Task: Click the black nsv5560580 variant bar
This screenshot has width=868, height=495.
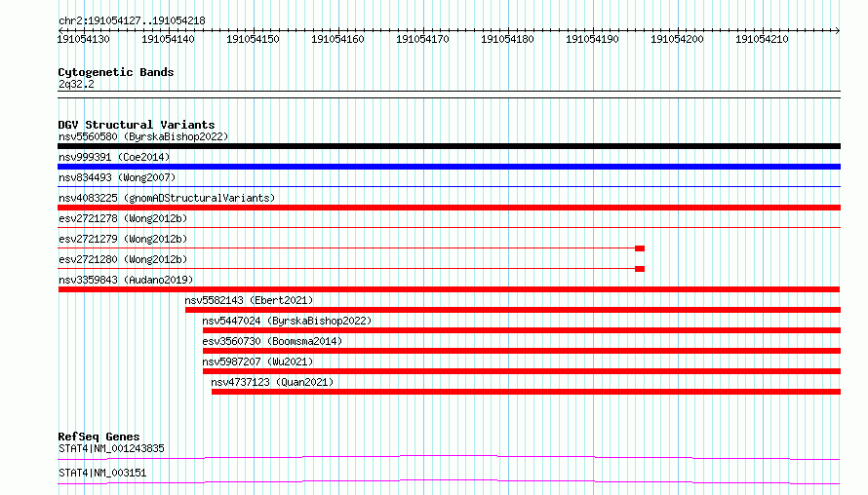Action: [449, 146]
